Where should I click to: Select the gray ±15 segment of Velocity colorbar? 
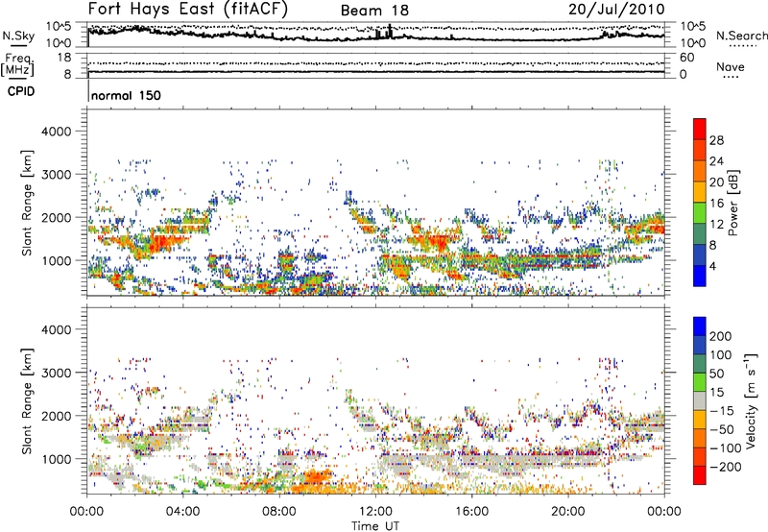coord(700,400)
